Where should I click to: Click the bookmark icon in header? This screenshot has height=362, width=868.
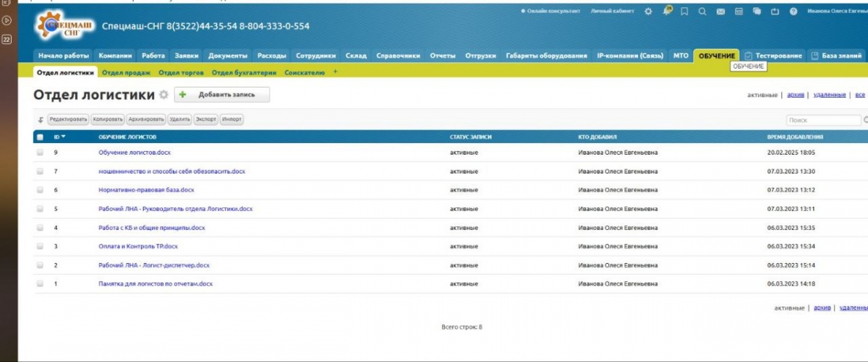684,12
